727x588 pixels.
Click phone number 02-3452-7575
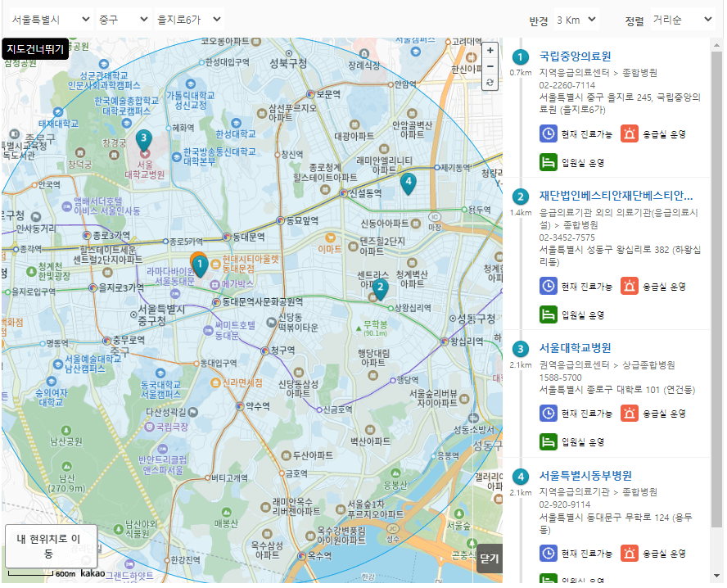(x=567, y=237)
